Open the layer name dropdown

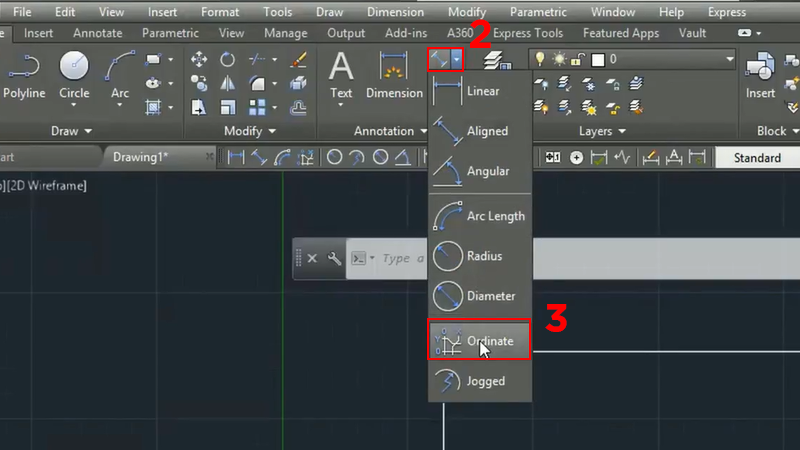(x=730, y=59)
